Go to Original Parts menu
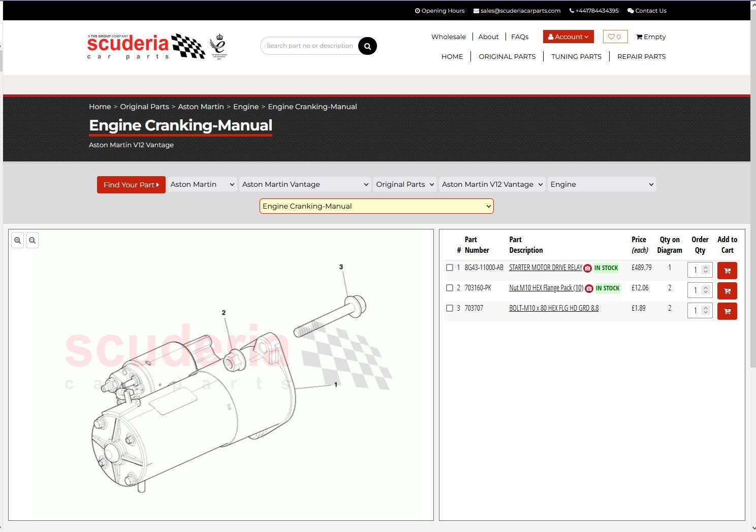Image resolution: width=756 pixels, height=532 pixels. [x=507, y=56]
